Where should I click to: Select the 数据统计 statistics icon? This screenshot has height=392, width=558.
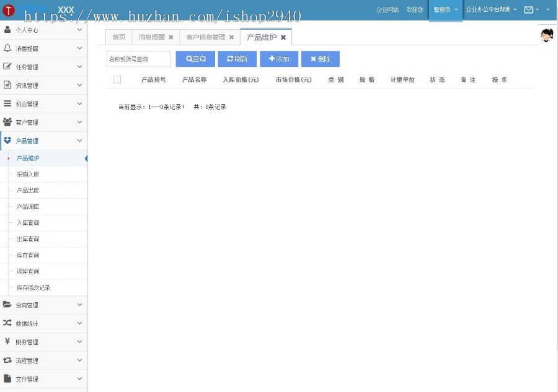pyautogui.click(x=6, y=323)
